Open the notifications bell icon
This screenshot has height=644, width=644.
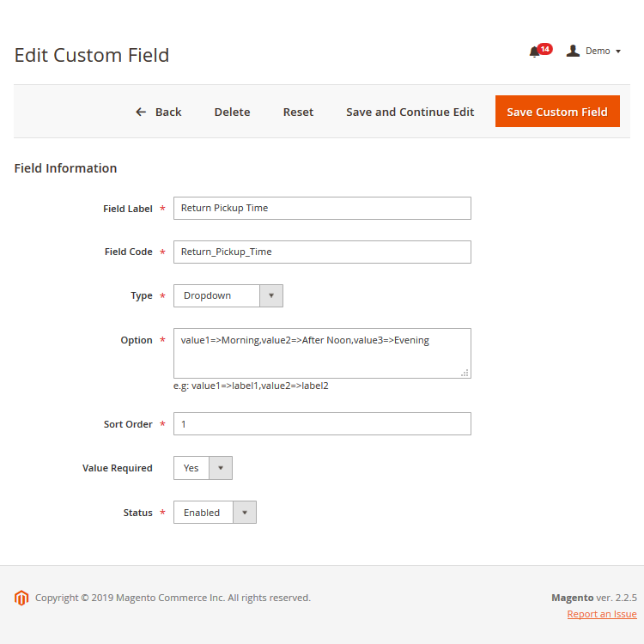tap(534, 52)
